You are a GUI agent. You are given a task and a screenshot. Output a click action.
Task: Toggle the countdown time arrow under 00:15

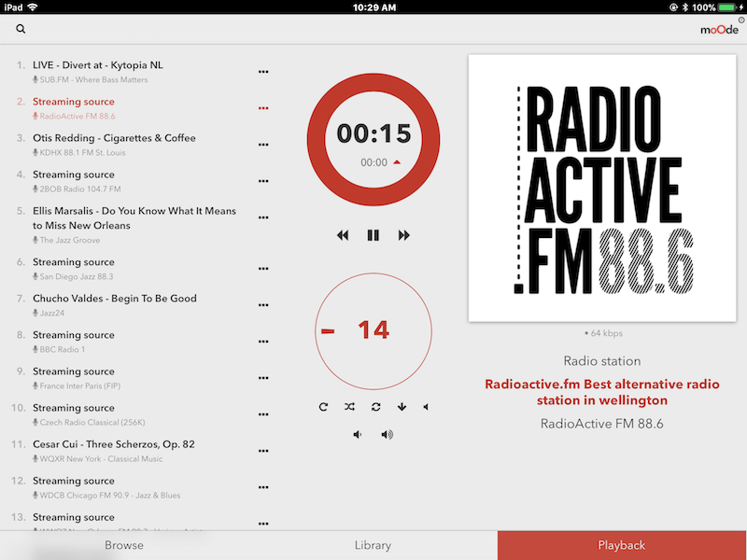coord(397,162)
